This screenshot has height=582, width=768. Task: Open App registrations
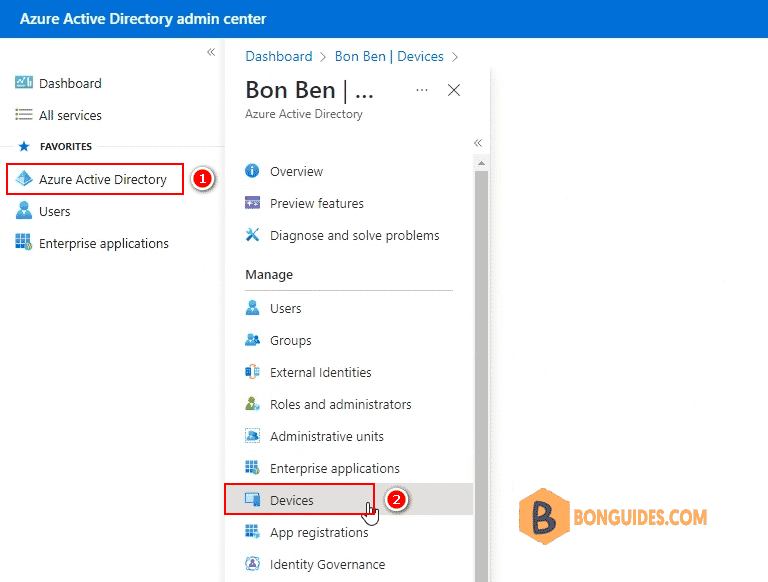319,533
